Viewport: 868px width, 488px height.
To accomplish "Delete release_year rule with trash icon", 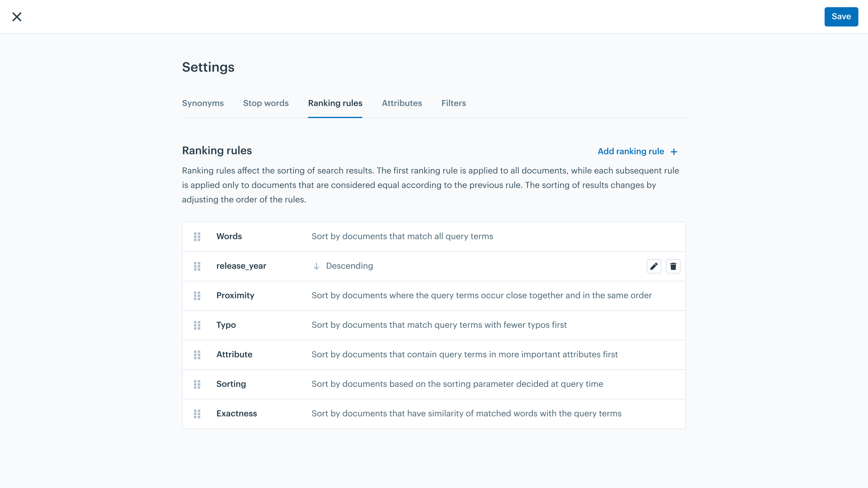I will coord(673,266).
